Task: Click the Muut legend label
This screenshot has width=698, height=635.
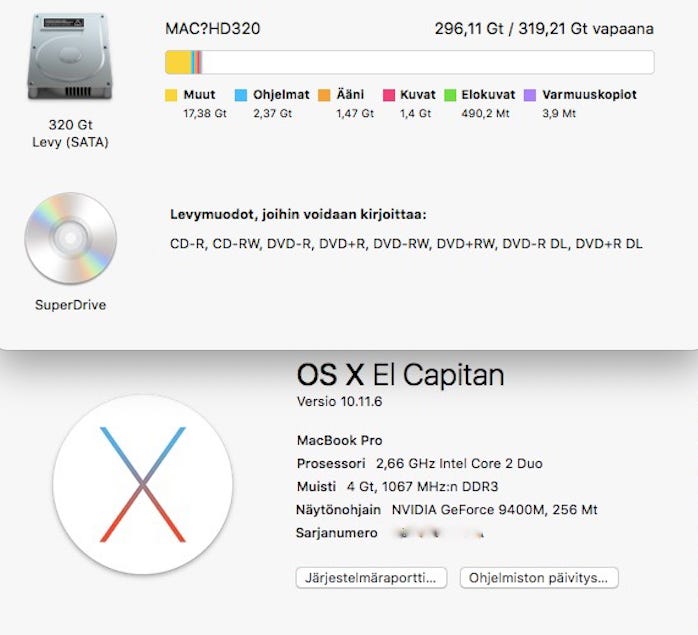Action: pyautogui.click(x=199, y=95)
